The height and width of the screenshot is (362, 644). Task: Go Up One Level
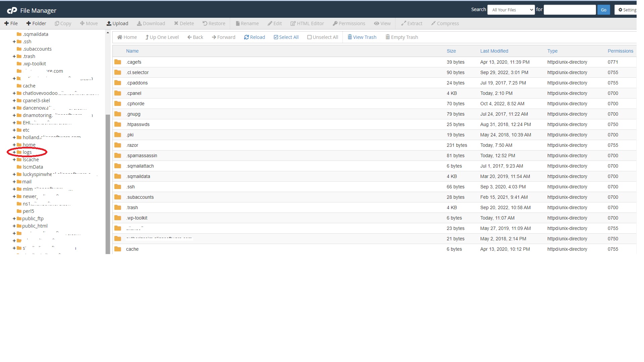tap(162, 37)
